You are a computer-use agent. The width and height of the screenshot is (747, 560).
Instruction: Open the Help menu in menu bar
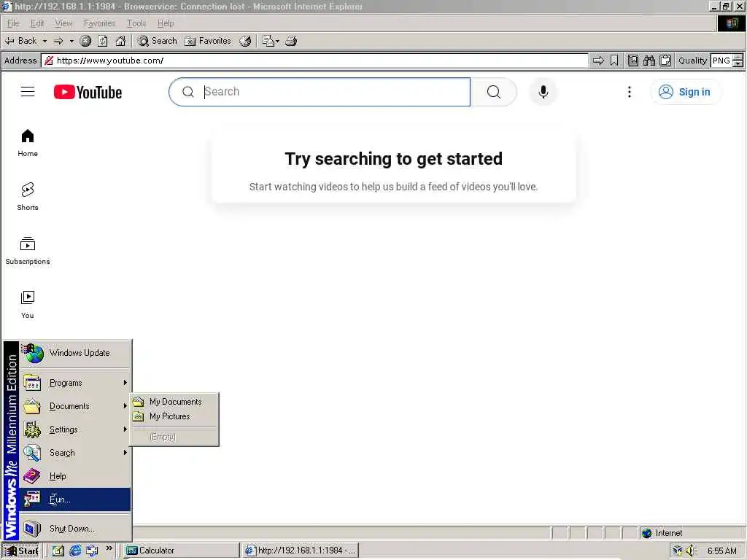166,23
